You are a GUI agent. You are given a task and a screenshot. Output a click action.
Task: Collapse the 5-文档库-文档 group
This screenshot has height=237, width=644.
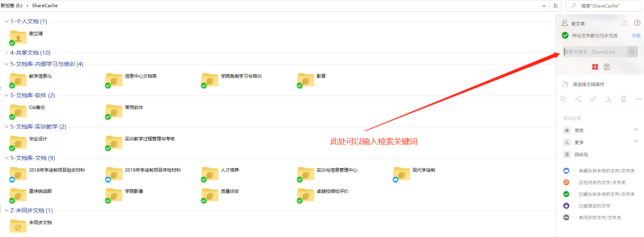(x=6, y=158)
